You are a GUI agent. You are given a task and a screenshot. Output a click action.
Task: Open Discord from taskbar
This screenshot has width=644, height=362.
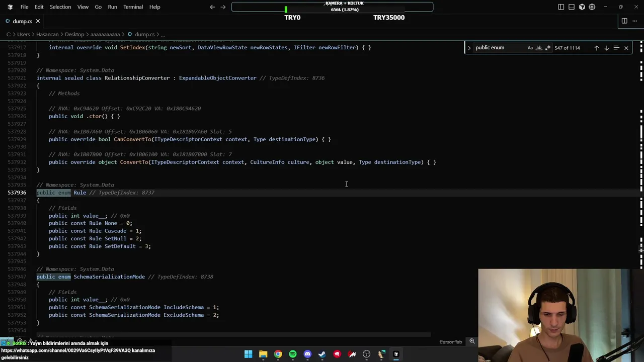tap(307, 354)
